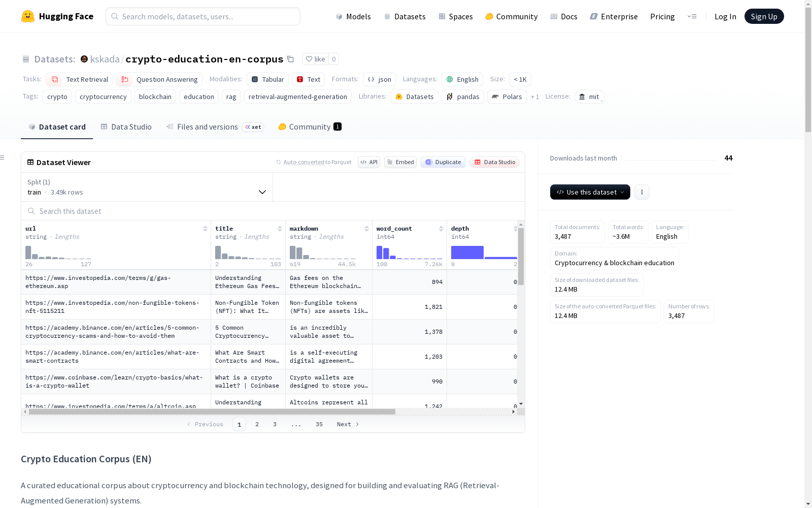The width and height of the screenshot is (812, 508).
Task: Click the Log In link
Action: (x=725, y=16)
